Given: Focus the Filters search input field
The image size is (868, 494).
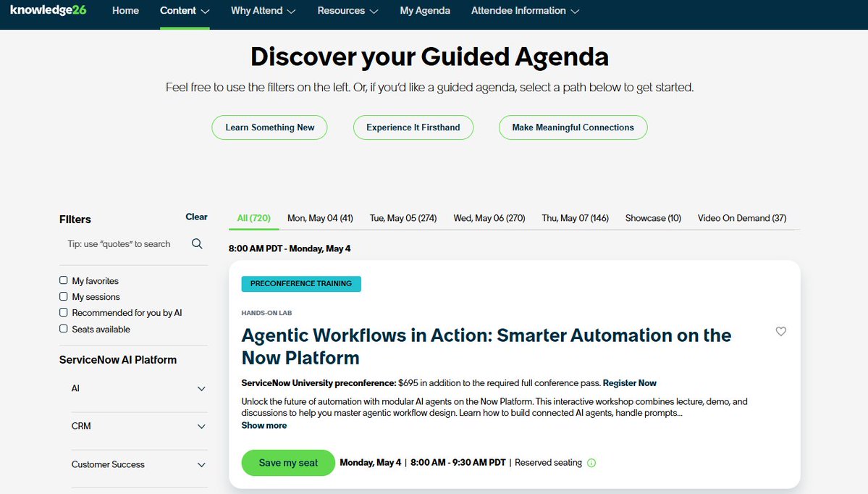Looking at the screenshot, I should (126, 243).
